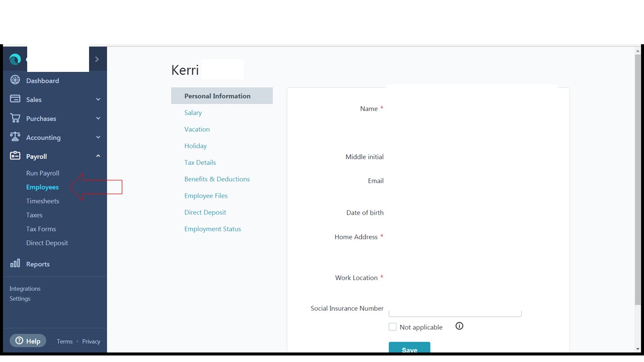Viewport: 644px width, 362px height.
Task: Go to Taxes under Payroll
Action: tap(34, 215)
